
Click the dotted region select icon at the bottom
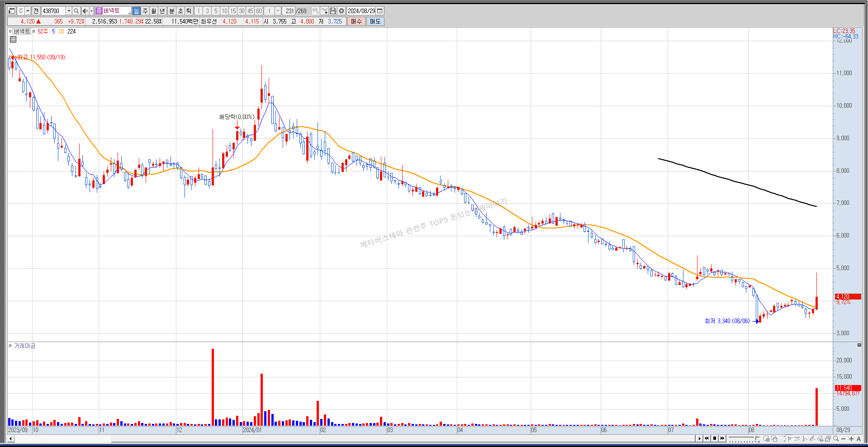click(782, 438)
